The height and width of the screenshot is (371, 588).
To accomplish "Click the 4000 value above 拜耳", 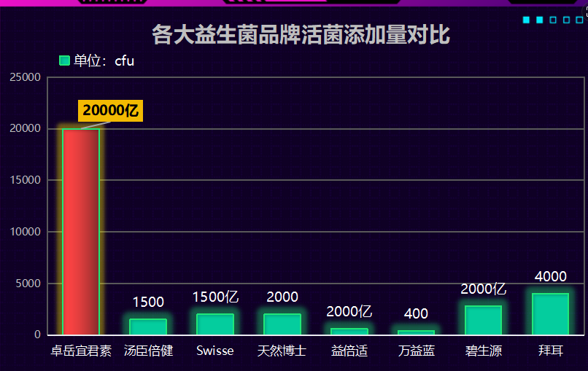I will 551,276.
